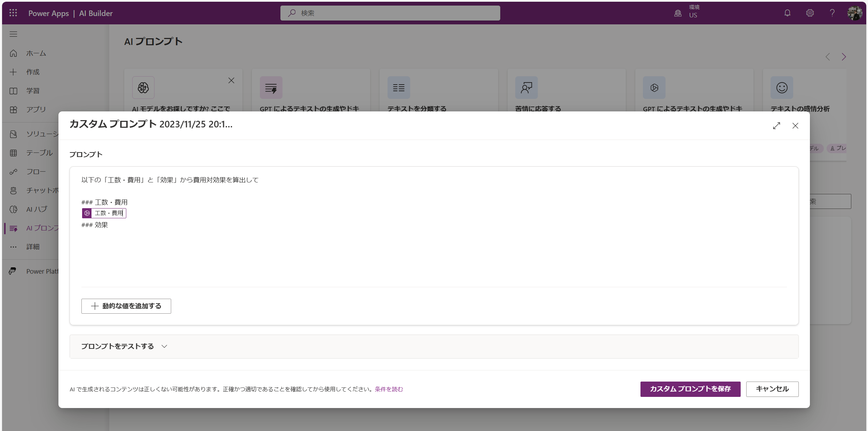This screenshot has width=868, height=431.
Task: Click the 検索 search box
Action: click(390, 13)
